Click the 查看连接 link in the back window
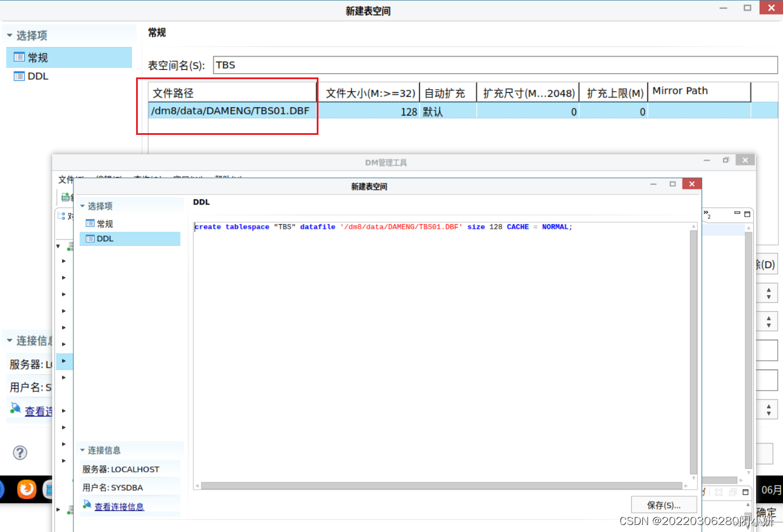The image size is (783, 532). click(38, 411)
